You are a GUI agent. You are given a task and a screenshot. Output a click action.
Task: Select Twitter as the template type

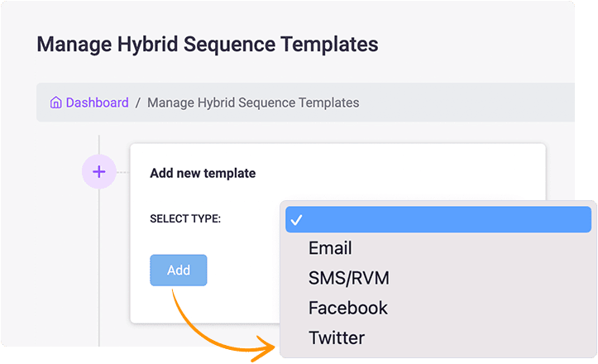point(336,338)
